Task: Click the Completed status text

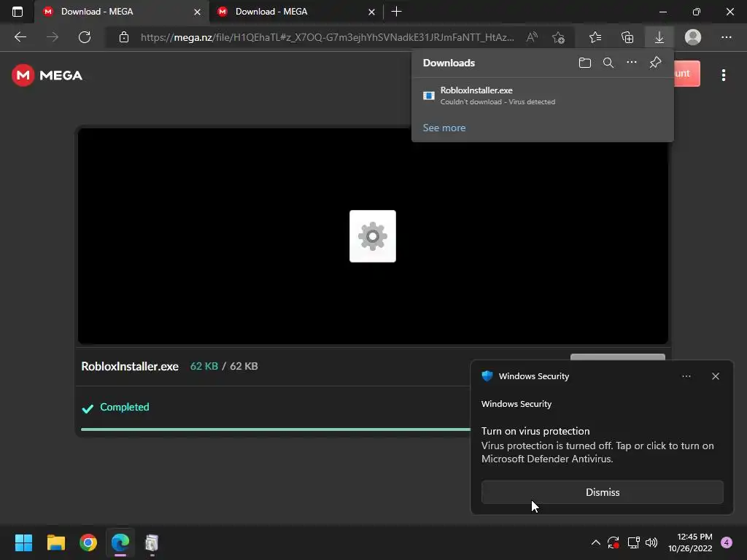Action: (x=124, y=407)
